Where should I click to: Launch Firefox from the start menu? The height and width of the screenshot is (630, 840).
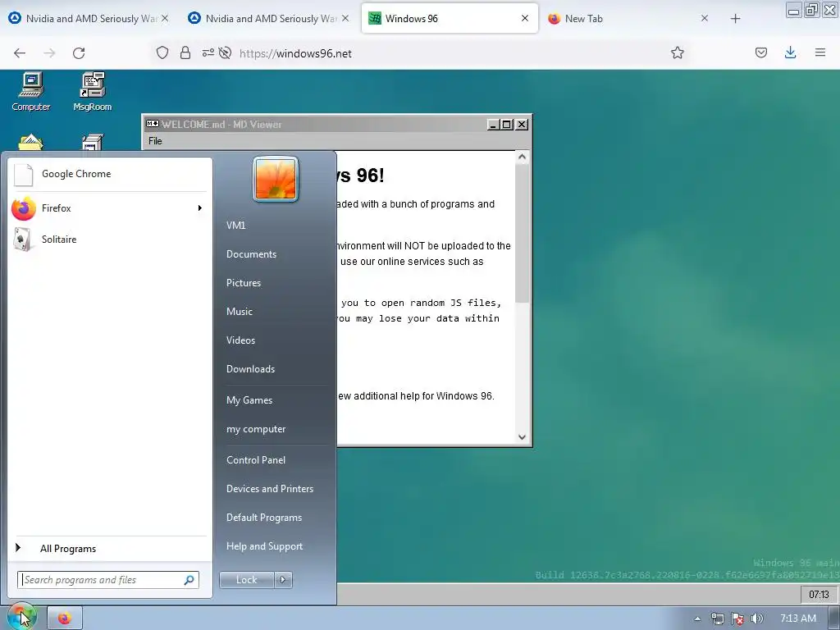109,208
